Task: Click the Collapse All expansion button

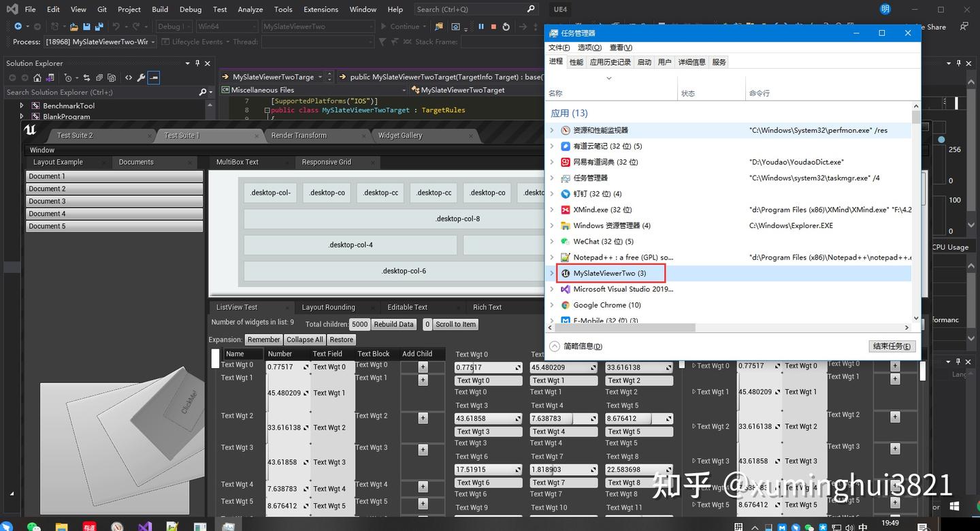Action: point(305,340)
